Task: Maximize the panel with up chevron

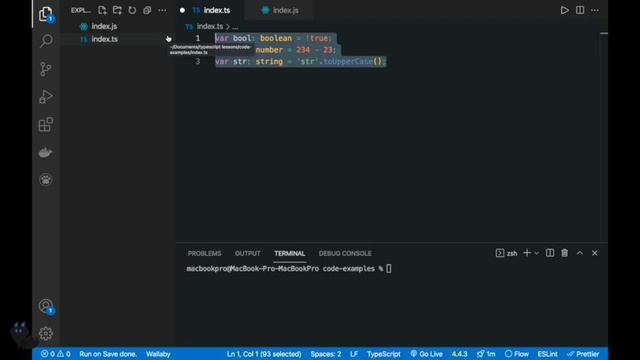Action: coord(580,253)
